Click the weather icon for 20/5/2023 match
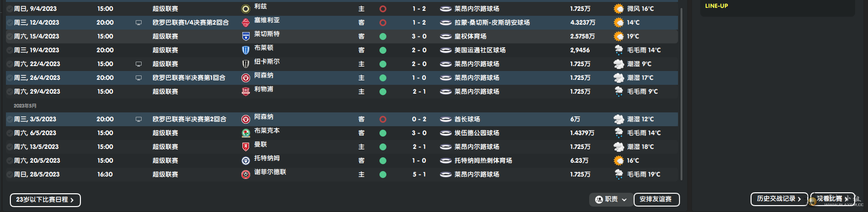Viewport: 868px width, 212px height. coord(618,161)
